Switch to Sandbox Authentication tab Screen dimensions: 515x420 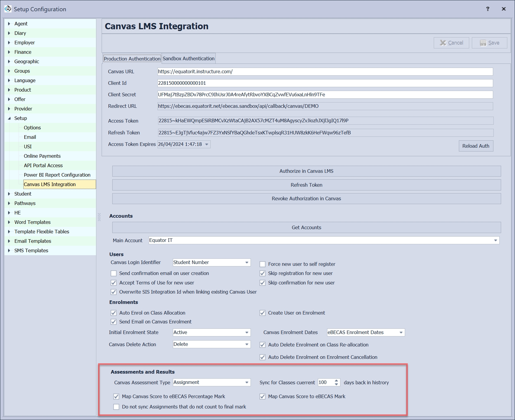click(189, 58)
